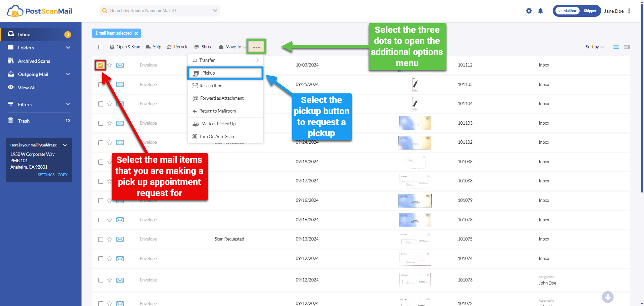Choose Forward as Attachment option

point(225,98)
